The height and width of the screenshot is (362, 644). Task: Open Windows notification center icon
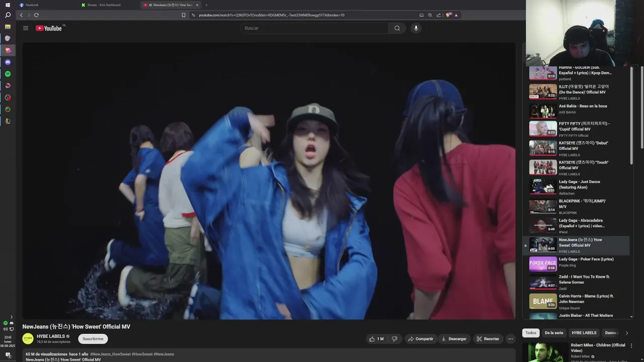8,355
